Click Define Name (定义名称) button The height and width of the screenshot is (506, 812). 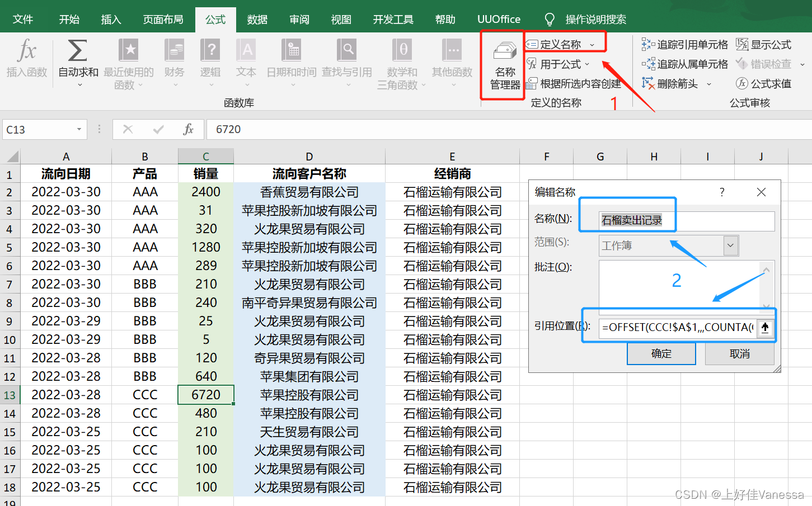tap(555, 44)
